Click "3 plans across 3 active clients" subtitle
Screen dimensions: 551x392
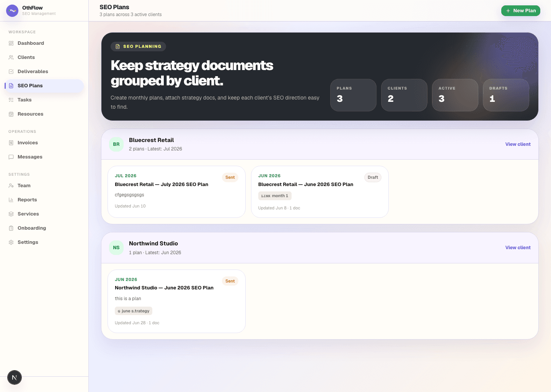(x=130, y=15)
